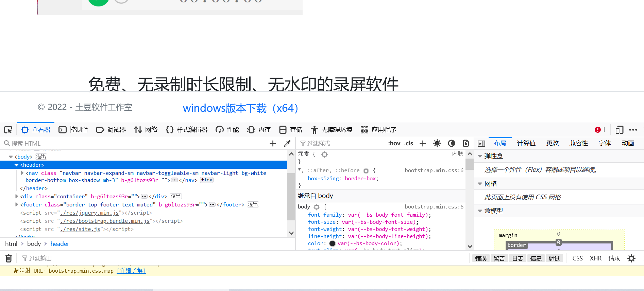Add new HTML node with plus icon
The image size is (644, 291).
273,144
